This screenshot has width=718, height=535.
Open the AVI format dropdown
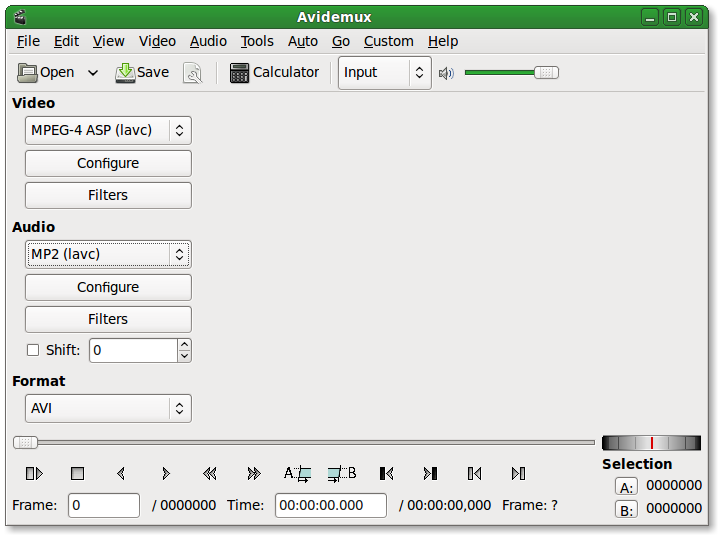click(108, 409)
